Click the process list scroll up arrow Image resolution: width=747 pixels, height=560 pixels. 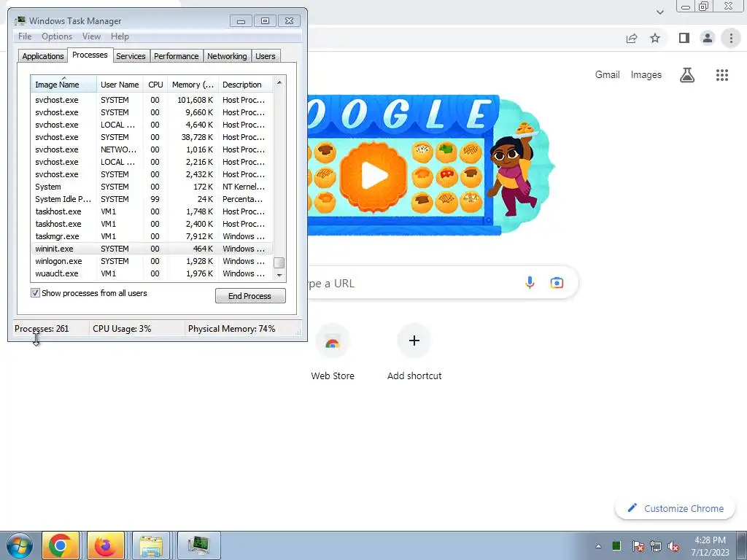click(x=279, y=82)
